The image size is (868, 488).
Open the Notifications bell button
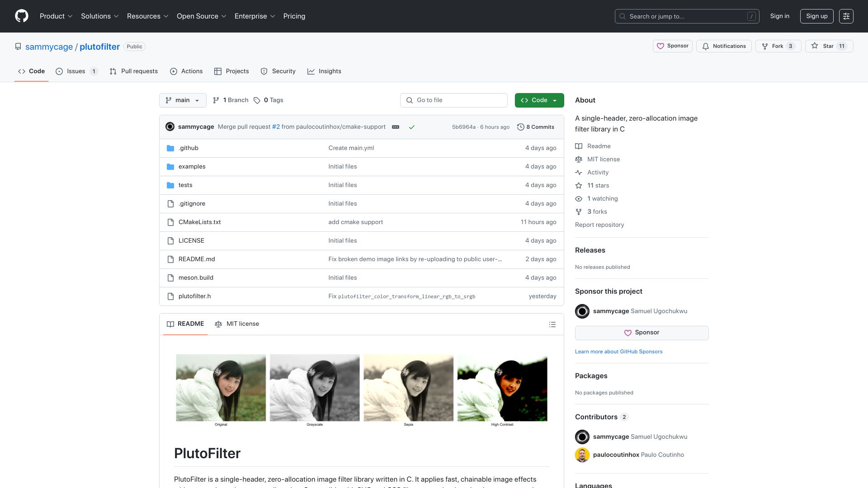coord(724,46)
